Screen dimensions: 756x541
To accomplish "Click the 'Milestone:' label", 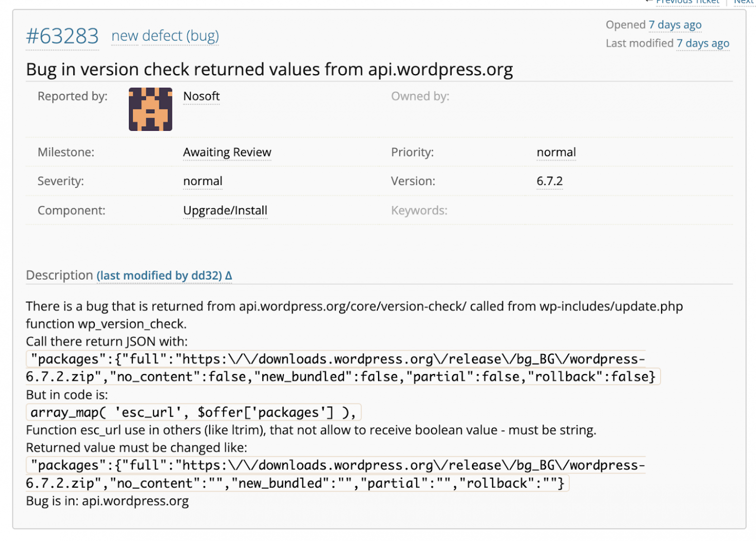I will coord(66,152).
